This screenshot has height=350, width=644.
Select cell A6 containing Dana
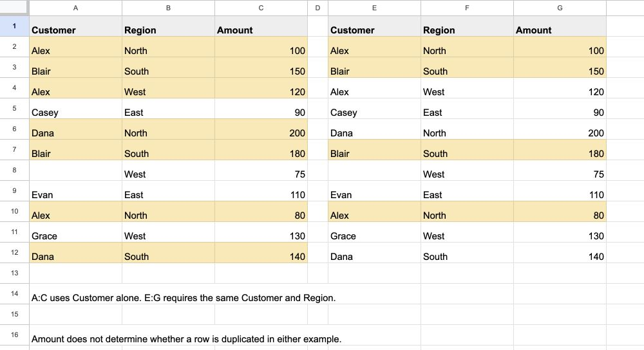tap(75, 129)
